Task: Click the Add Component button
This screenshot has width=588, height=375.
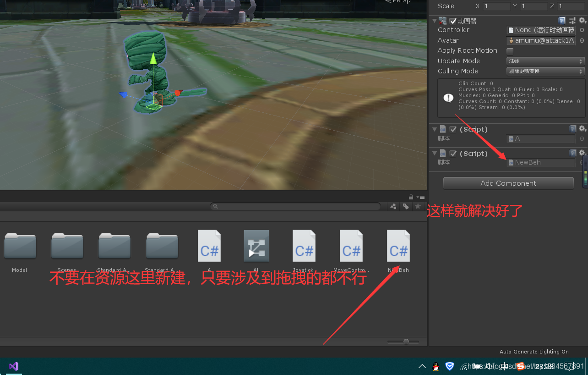Action: [x=508, y=183]
